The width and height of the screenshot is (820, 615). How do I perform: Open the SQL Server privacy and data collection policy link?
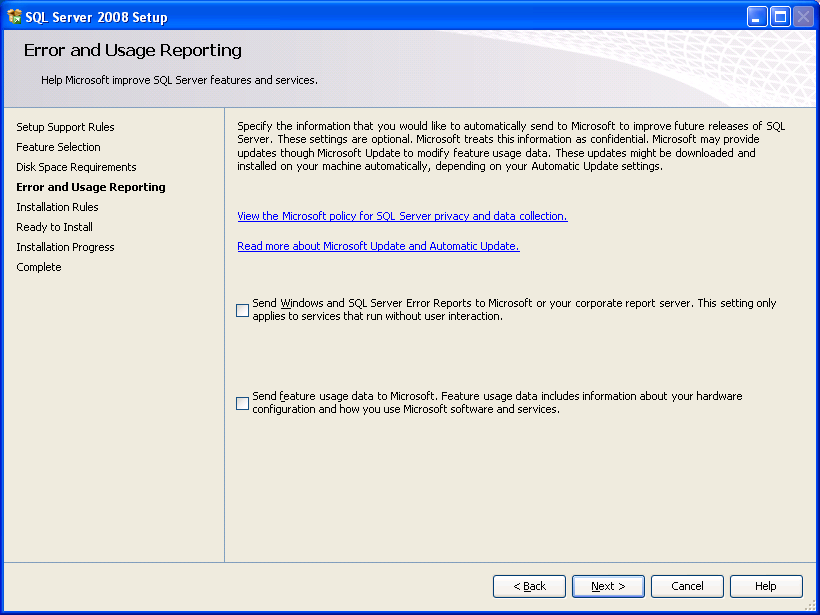coord(402,216)
